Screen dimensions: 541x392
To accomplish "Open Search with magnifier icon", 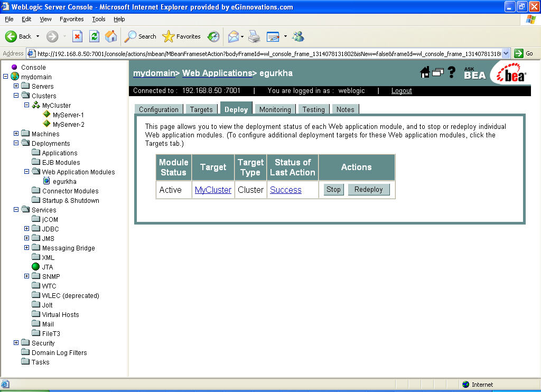I will coord(130,36).
